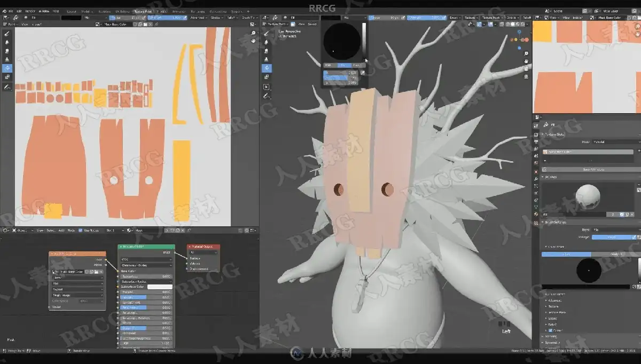
Task: Select the Smear tool in the 3D viewport
Action: tap(267, 51)
